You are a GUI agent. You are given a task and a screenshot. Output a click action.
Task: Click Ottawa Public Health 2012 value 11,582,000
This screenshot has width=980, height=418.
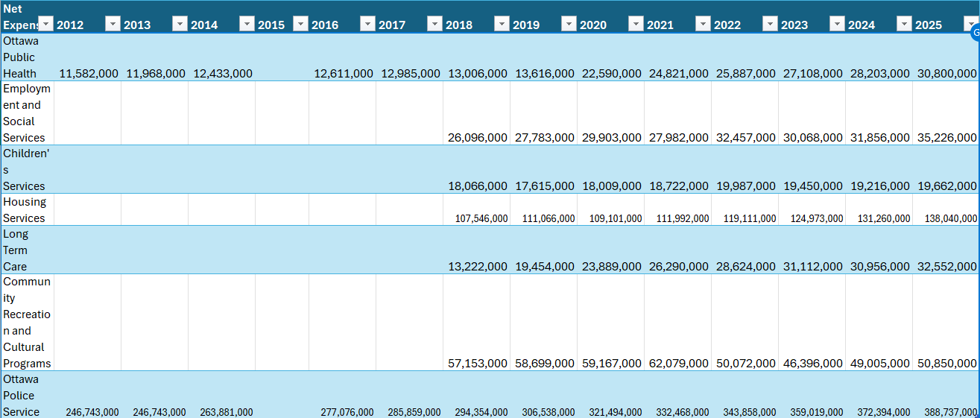click(88, 73)
